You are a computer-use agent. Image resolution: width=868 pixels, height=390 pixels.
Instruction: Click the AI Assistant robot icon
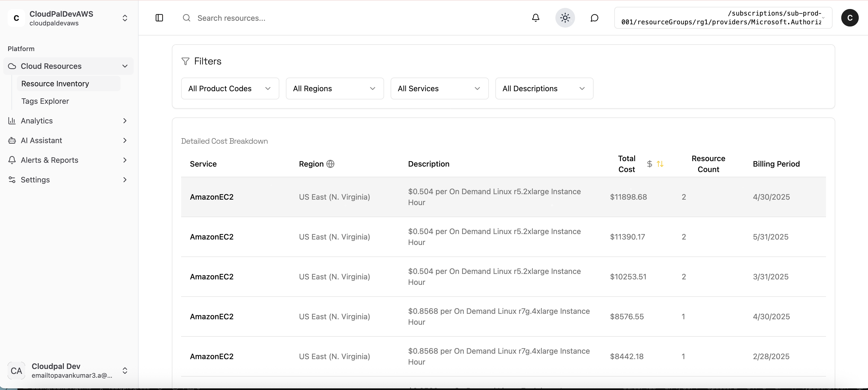click(x=12, y=140)
